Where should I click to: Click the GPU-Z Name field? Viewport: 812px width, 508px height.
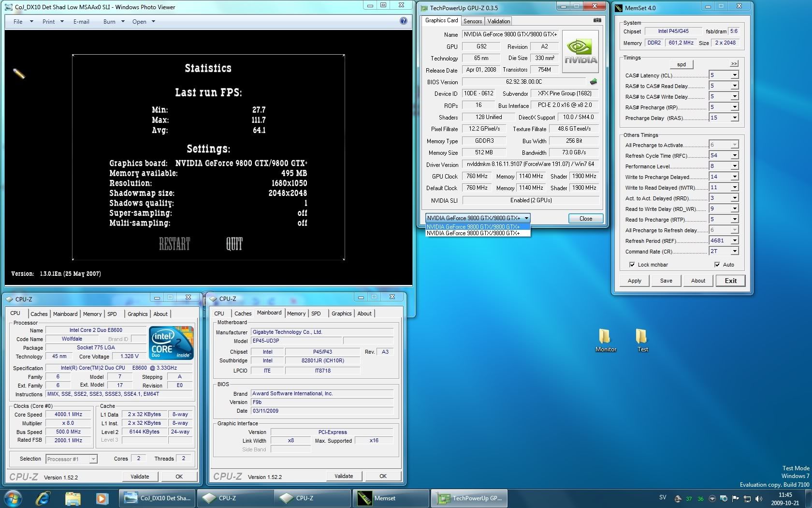[510, 34]
